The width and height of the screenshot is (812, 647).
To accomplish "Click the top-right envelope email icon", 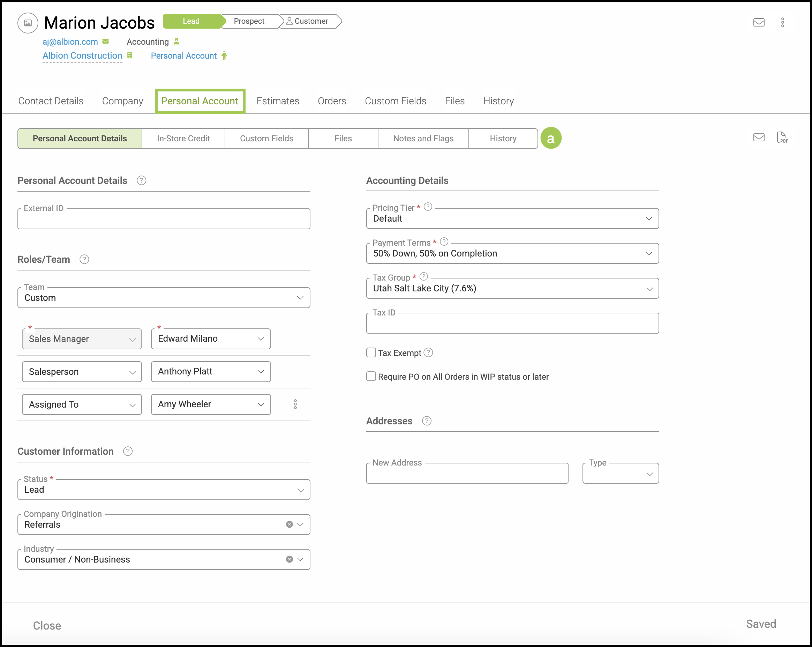I will pyautogui.click(x=759, y=22).
